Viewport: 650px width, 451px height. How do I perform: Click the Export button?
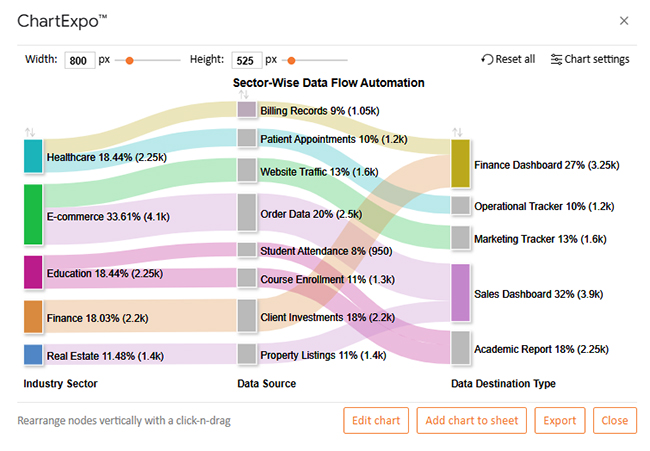tap(559, 421)
